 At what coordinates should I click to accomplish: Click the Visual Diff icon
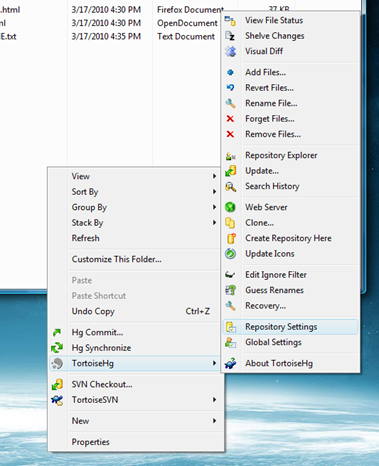tap(230, 51)
